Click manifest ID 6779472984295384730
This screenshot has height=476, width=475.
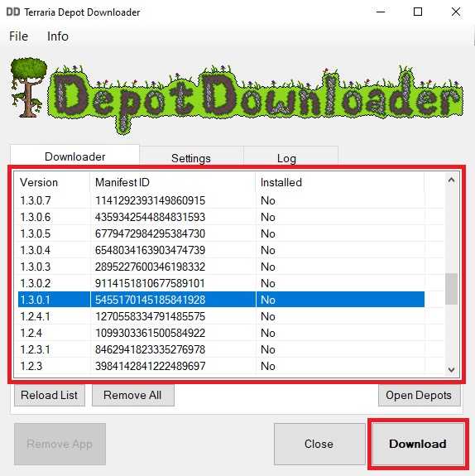151,233
